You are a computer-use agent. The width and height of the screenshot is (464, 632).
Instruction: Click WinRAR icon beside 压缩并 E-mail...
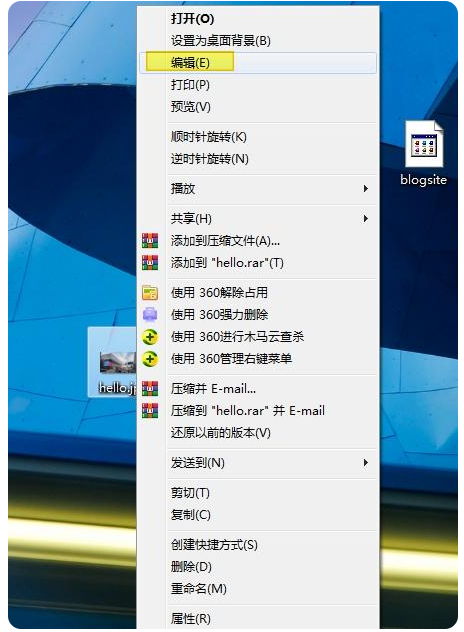pos(150,389)
